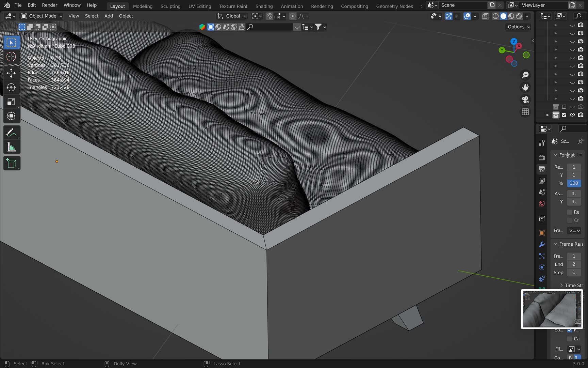The width and height of the screenshot is (588, 368).
Task: Open the Physics properties tab
Action: [542, 267]
